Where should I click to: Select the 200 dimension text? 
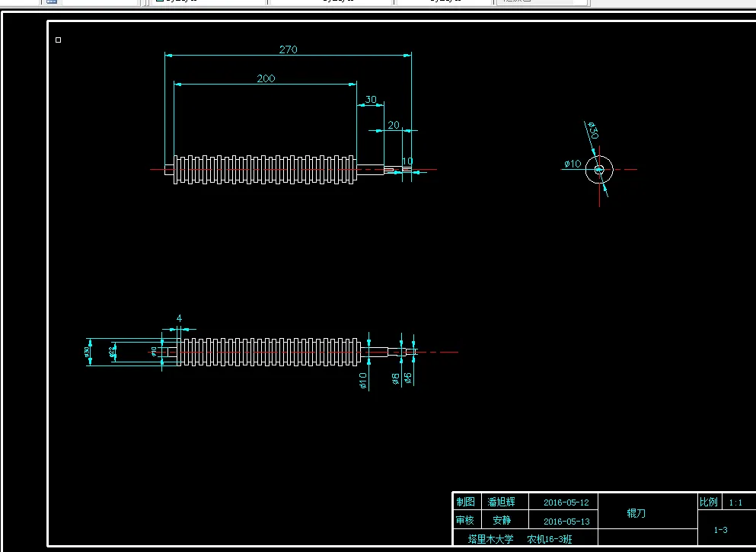266,78
